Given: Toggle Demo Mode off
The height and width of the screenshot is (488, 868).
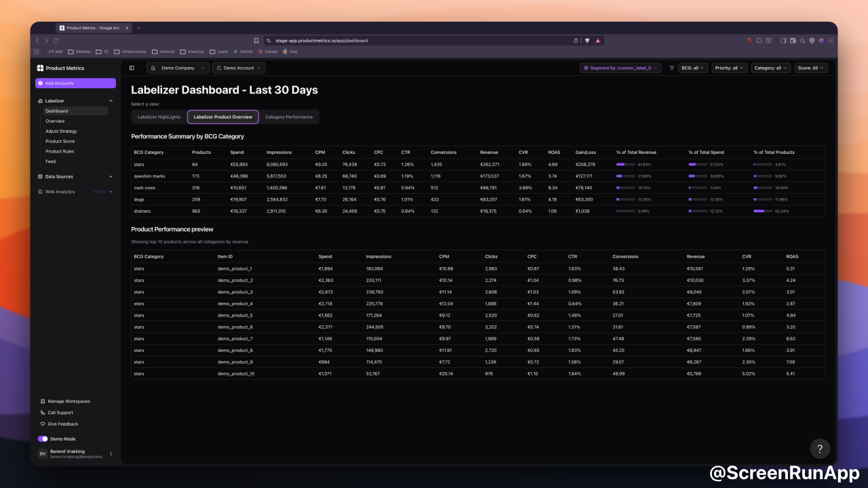Looking at the screenshot, I should coord(43,439).
